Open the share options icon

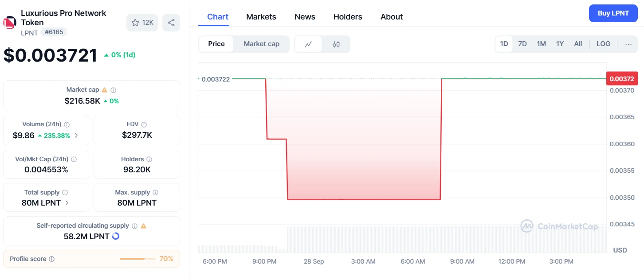point(171,23)
